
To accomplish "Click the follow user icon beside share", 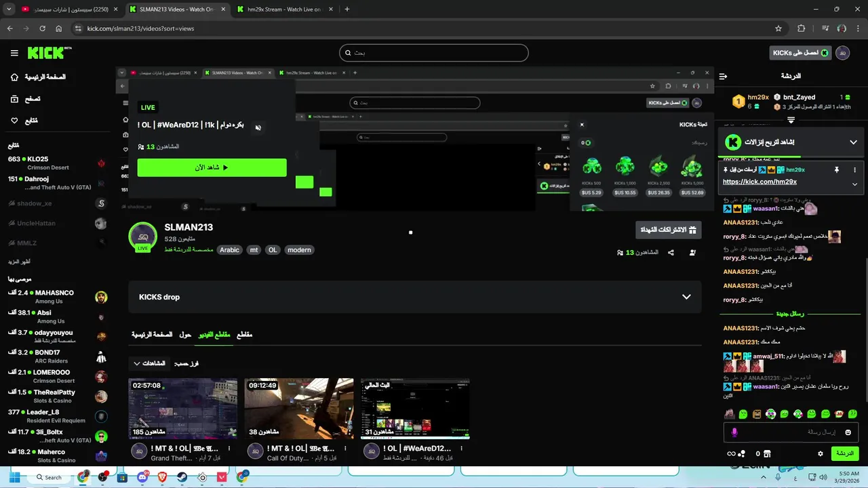I will point(692,253).
